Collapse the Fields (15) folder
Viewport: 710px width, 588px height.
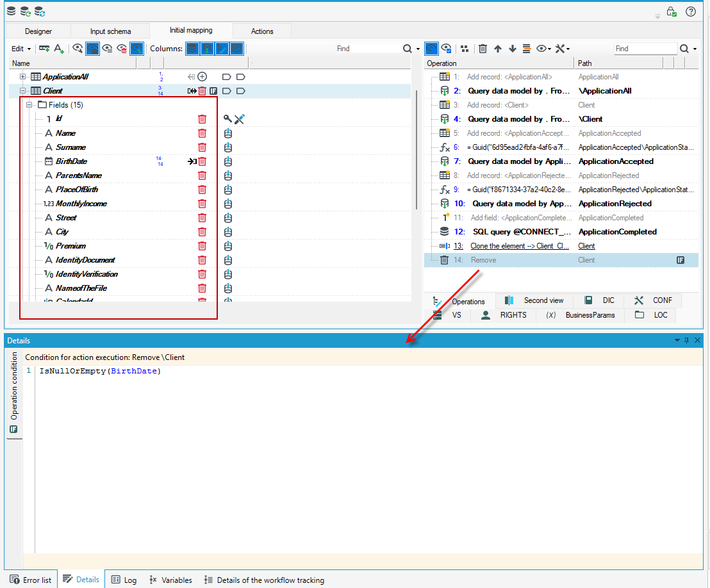click(x=29, y=105)
